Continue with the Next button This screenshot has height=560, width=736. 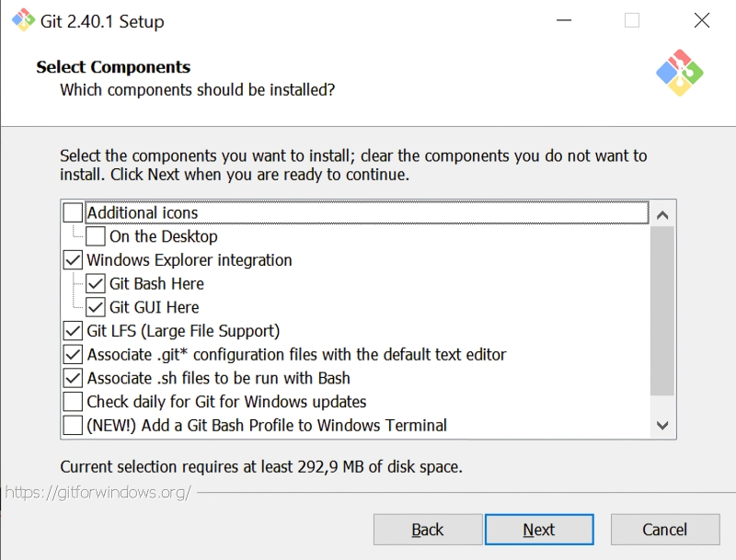pyautogui.click(x=539, y=530)
